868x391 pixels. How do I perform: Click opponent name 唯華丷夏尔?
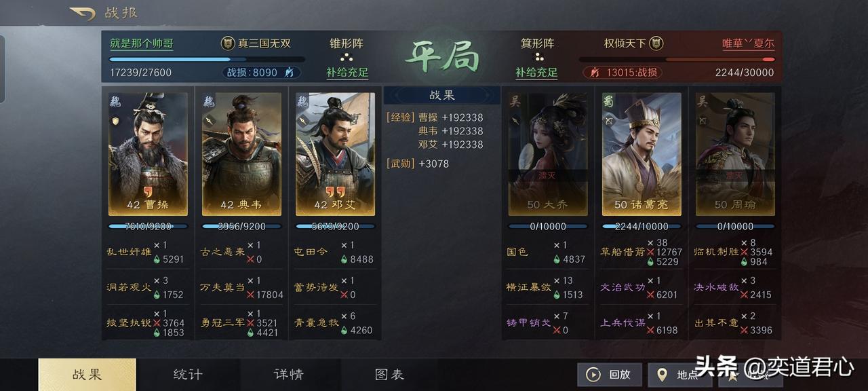point(748,43)
